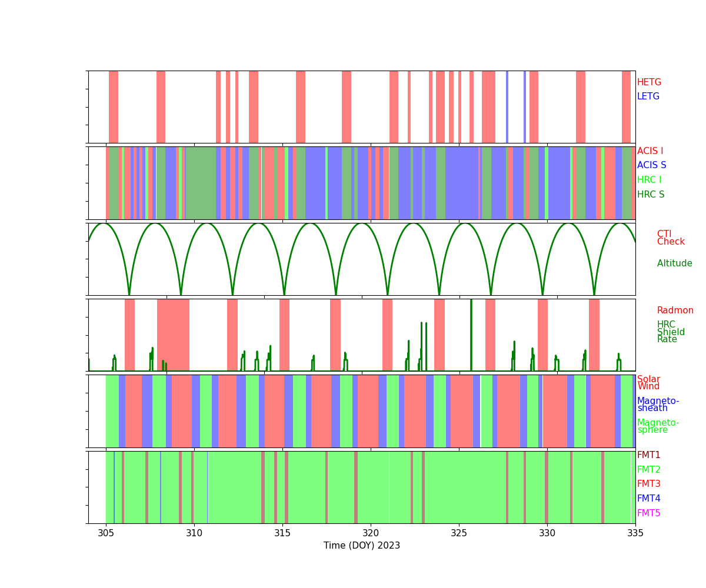706x588 pixels.
Task: Click the Radmon legend label
Action: (675, 310)
